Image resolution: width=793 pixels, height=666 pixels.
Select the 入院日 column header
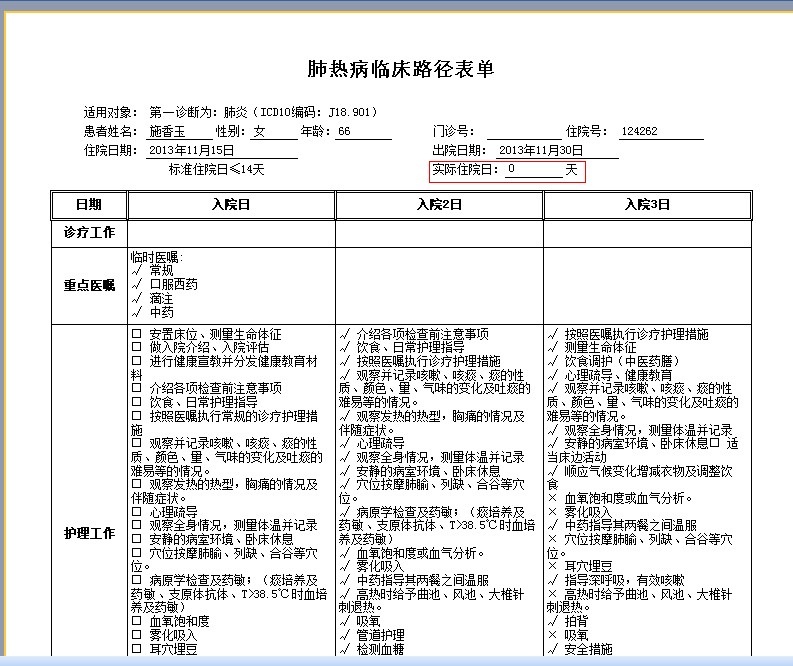click(231, 205)
